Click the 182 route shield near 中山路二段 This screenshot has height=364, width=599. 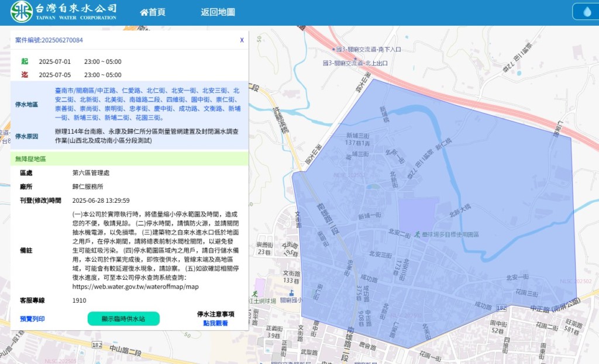coord(97,345)
